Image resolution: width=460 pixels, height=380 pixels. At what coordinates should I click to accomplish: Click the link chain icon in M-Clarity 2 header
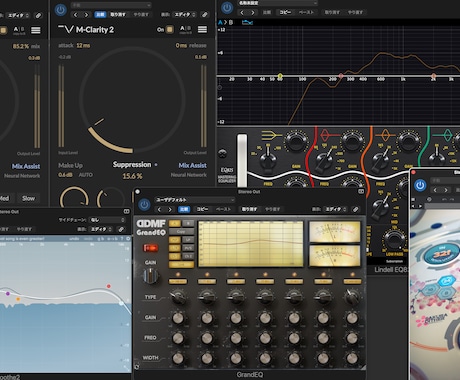(204, 15)
